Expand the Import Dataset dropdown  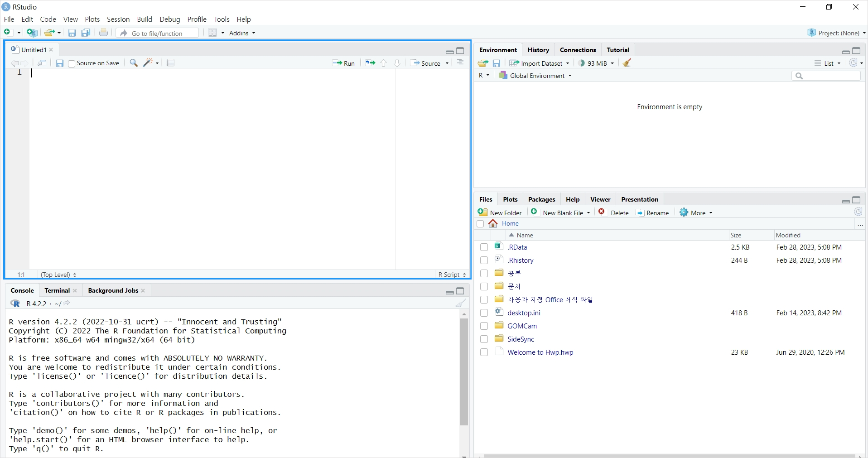[x=539, y=63]
